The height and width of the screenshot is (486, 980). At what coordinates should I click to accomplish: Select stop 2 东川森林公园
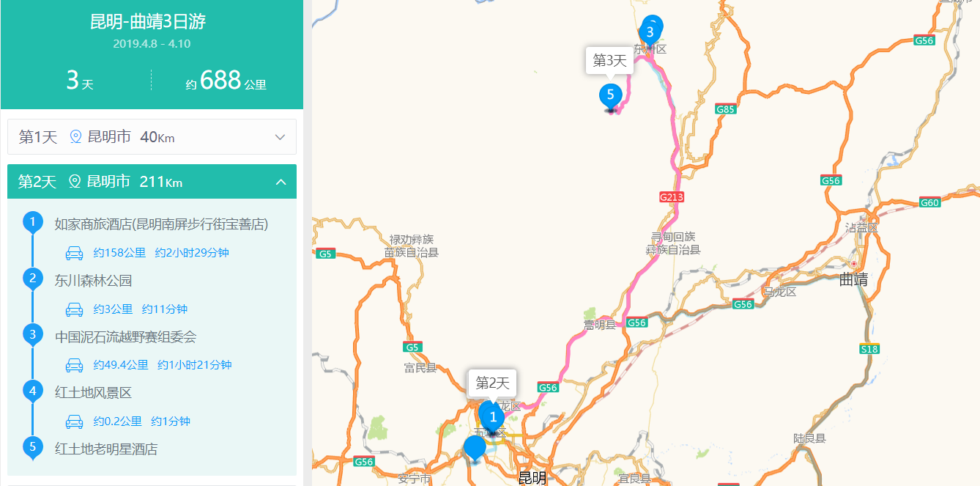coord(93,281)
